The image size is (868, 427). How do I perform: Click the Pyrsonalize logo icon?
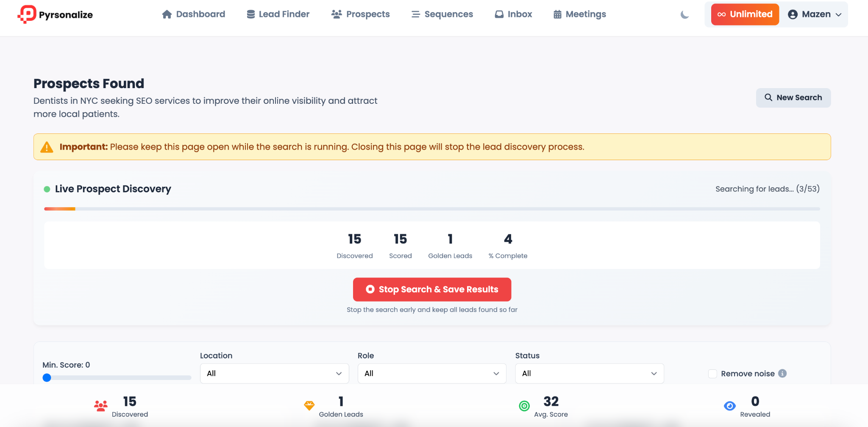27,14
